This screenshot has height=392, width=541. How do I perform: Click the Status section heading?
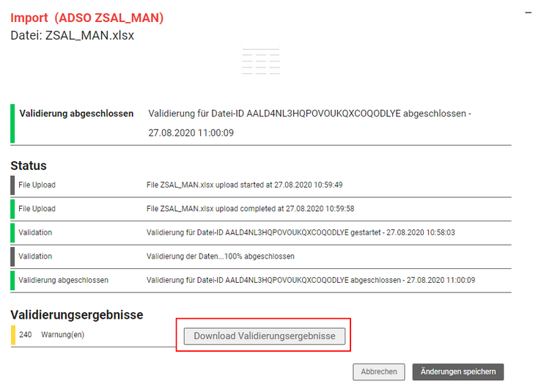tap(29, 166)
